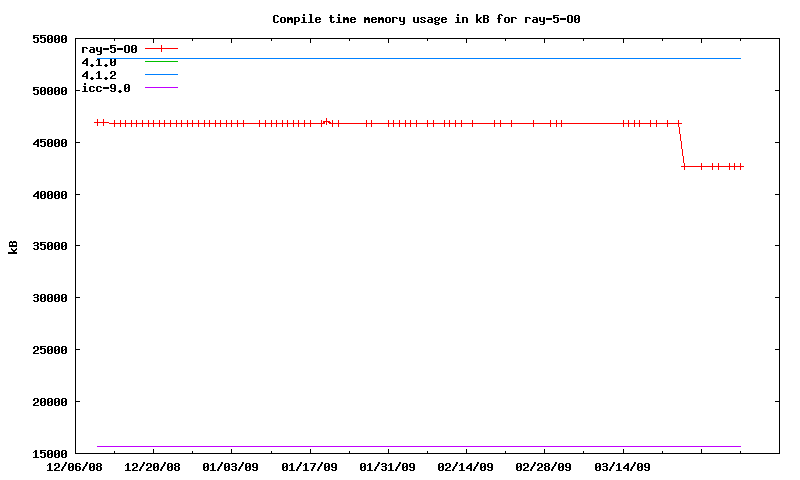This screenshot has height=480, width=800.
Task: Select the 4.1.0 legend entry
Action: [99, 62]
